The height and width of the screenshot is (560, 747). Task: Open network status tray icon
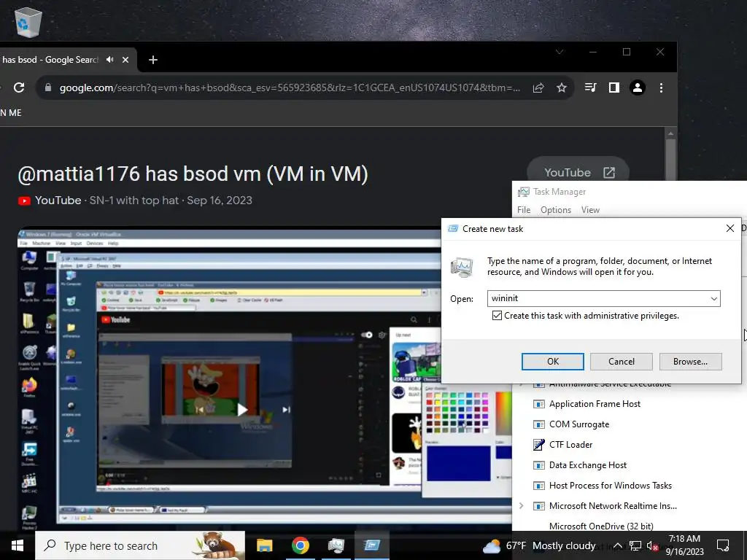[635, 545]
